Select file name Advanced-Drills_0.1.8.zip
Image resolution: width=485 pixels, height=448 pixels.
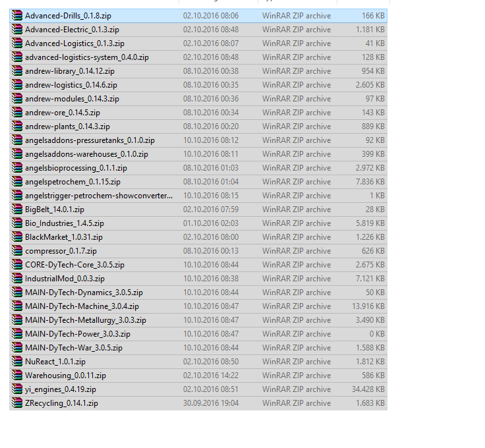tap(68, 16)
